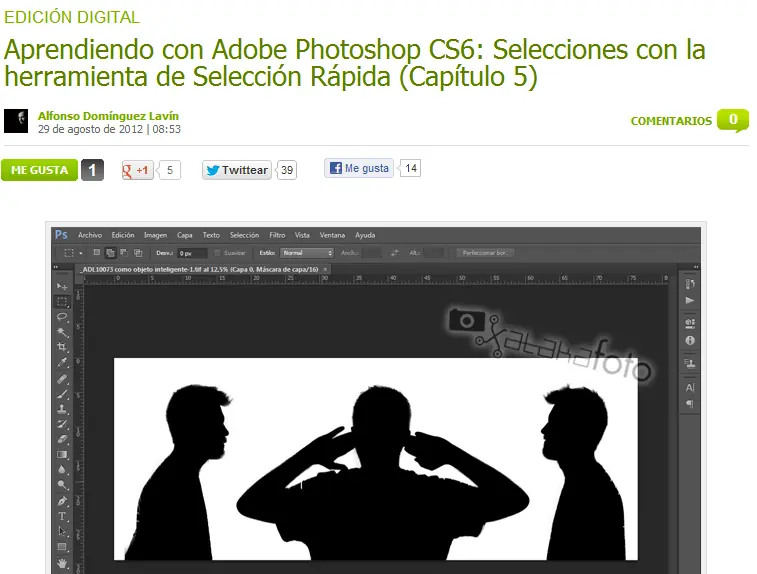757x574 pixels.
Task: Select the Quick Selection wand tool
Action: pyautogui.click(x=62, y=332)
